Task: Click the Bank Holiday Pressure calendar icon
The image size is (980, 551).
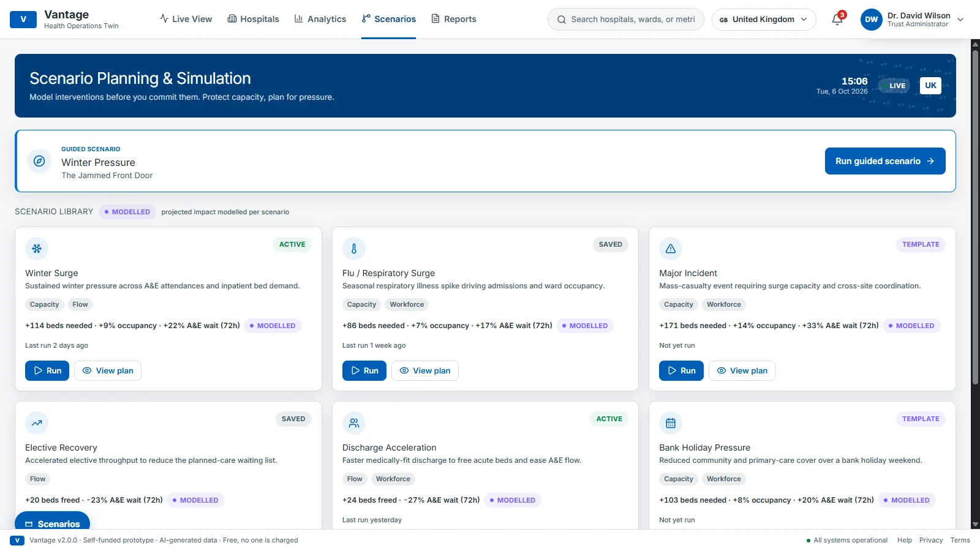Action: point(671,423)
